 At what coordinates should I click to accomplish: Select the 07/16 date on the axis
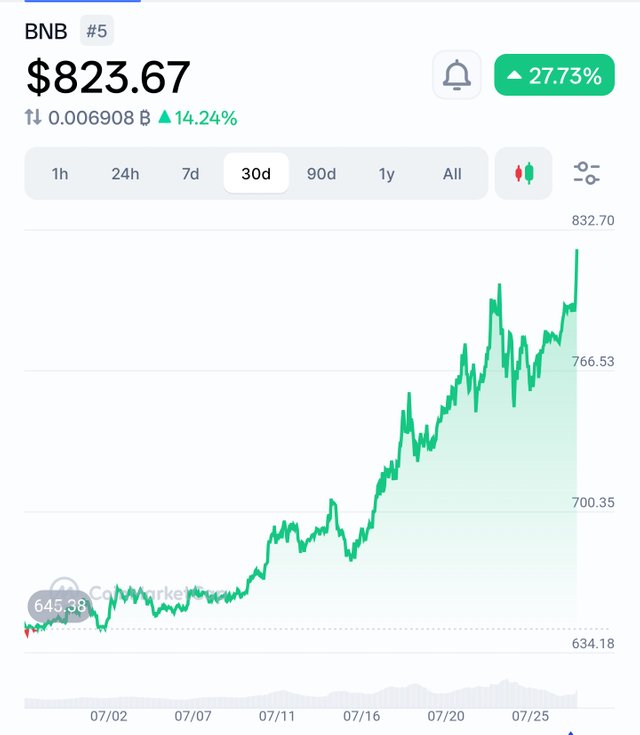(x=361, y=716)
